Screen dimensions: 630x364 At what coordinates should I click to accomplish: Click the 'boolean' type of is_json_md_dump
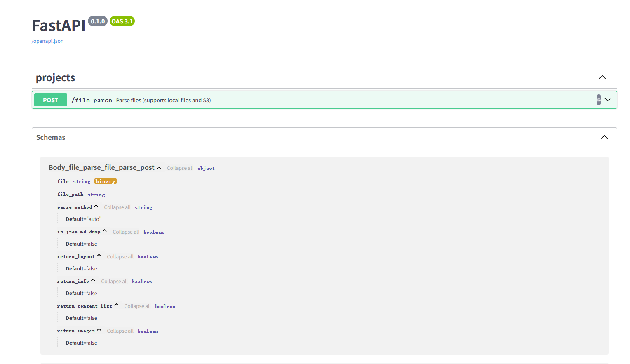[x=153, y=232]
